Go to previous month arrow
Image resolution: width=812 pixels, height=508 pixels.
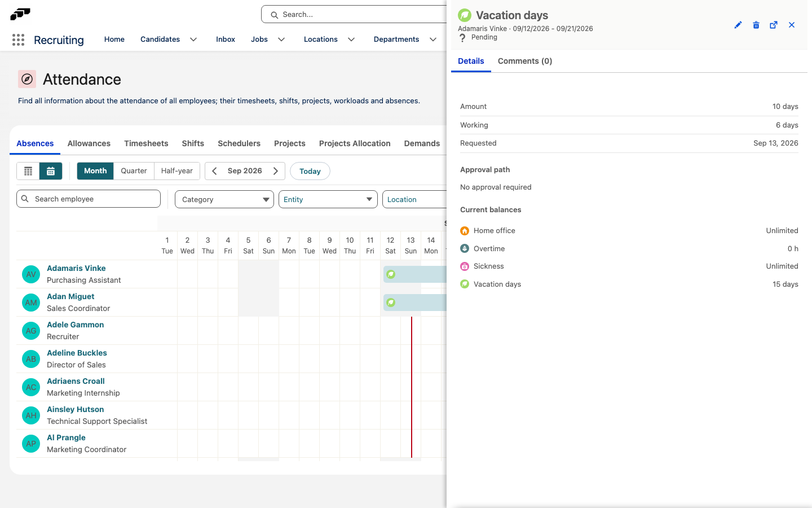214,171
